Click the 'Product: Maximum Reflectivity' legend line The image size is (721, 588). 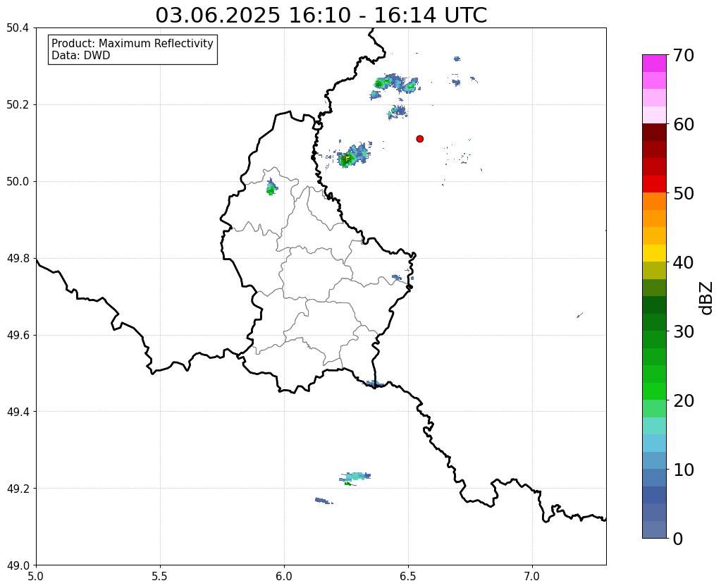click(133, 43)
